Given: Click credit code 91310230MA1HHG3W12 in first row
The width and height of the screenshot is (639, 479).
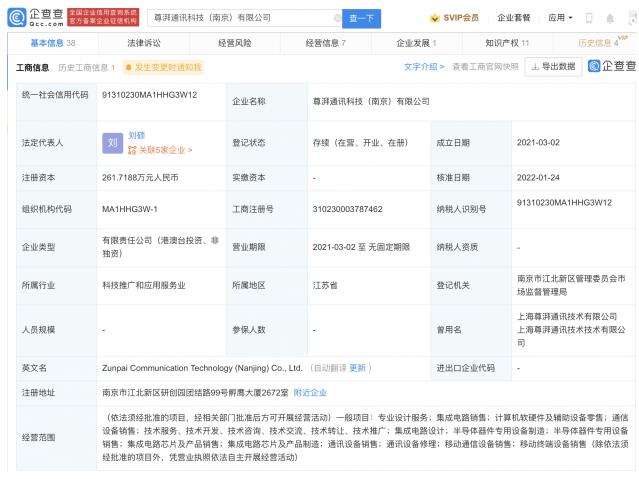Looking at the screenshot, I should coord(149,95).
